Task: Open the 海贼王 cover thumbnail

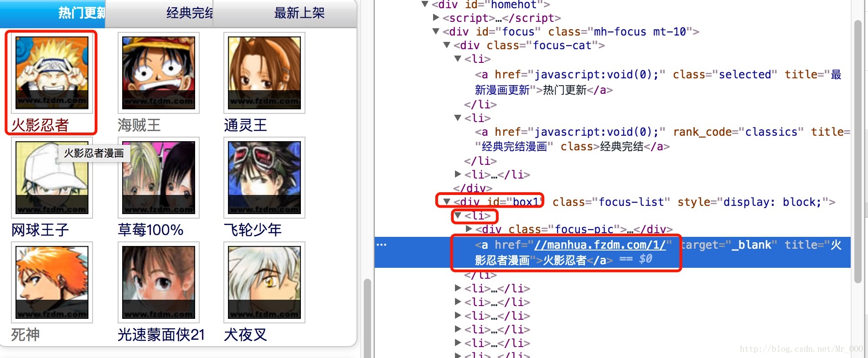Action: pyautogui.click(x=159, y=73)
